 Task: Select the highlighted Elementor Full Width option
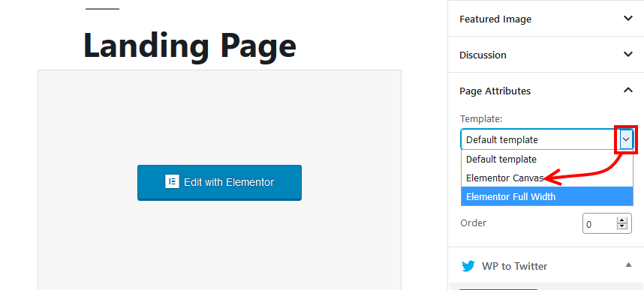[547, 196]
